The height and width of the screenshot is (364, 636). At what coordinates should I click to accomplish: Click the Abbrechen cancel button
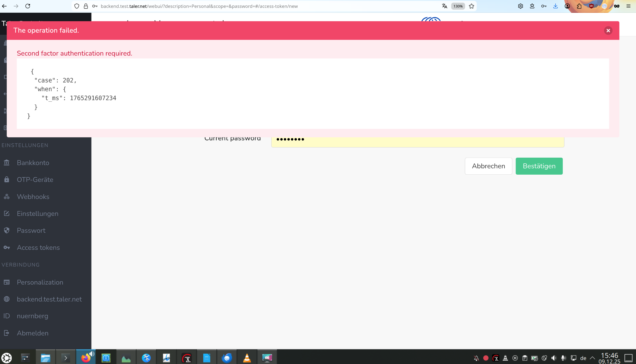click(488, 166)
